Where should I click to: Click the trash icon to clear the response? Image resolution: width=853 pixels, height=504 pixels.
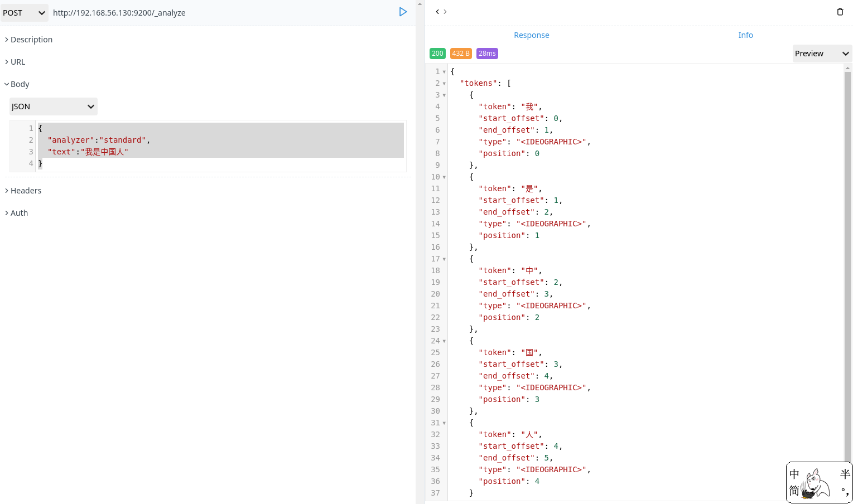tap(841, 12)
